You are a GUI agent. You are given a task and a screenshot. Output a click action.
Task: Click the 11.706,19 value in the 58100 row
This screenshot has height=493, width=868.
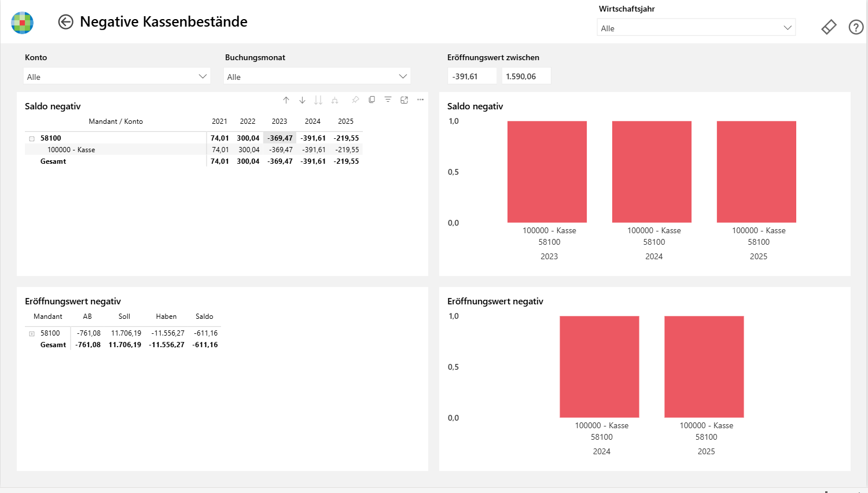click(x=126, y=333)
